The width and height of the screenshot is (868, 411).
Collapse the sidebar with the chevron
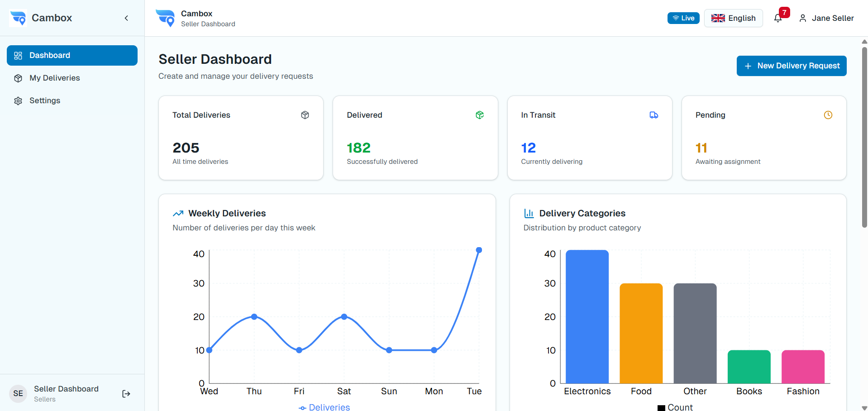126,18
